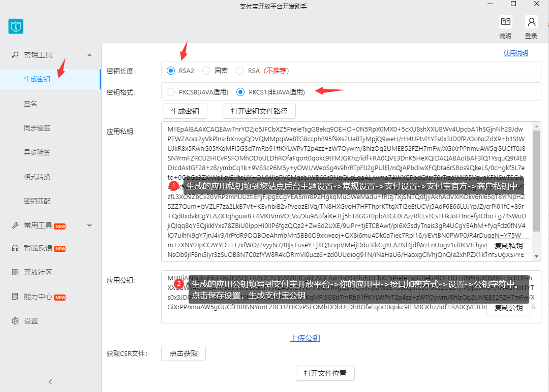Click the 密钥工具 key icon
The height and width of the screenshot is (392, 549).
click(15, 55)
